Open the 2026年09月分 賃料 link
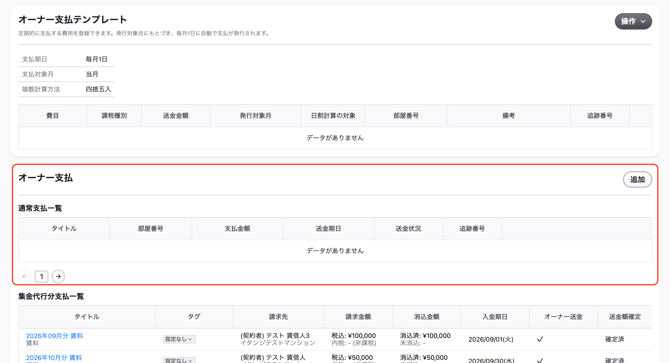Viewport: 670px width, 363px height. pyautogui.click(x=54, y=336)
